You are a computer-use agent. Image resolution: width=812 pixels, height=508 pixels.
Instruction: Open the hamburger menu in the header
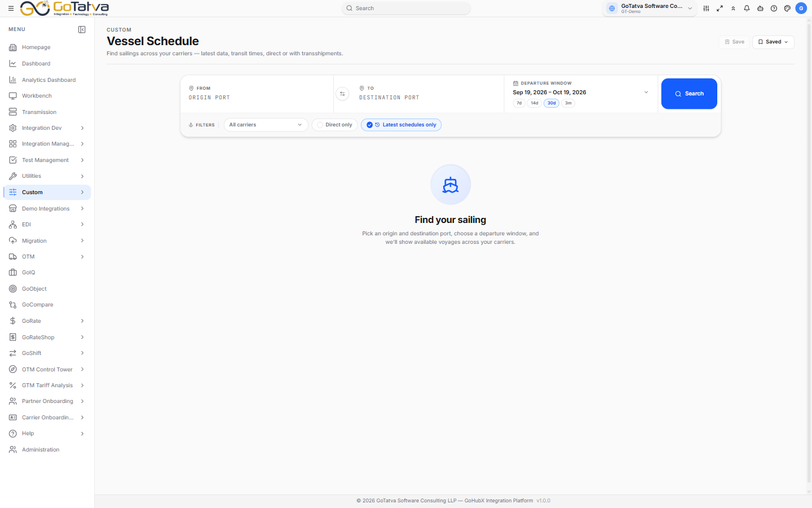pyautogui.click(x=11, y=8)
